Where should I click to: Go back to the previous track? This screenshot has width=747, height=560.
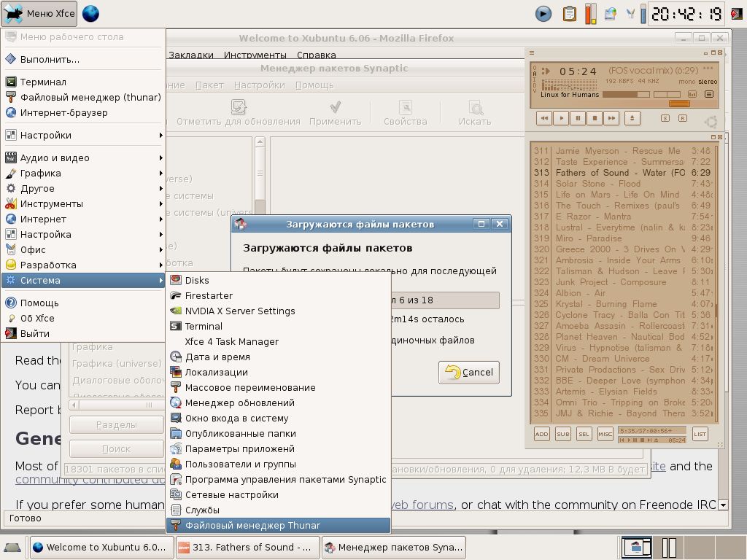pos(543,118)
